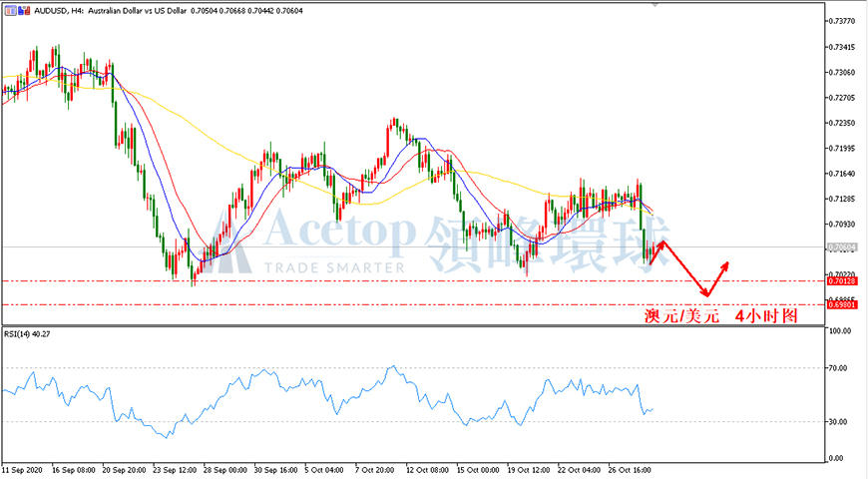This screenshot has height=479, width=868.
Task: Click the 19 Oct 12:00 time label
Action: pyautogui.click(x=529, y=470)
